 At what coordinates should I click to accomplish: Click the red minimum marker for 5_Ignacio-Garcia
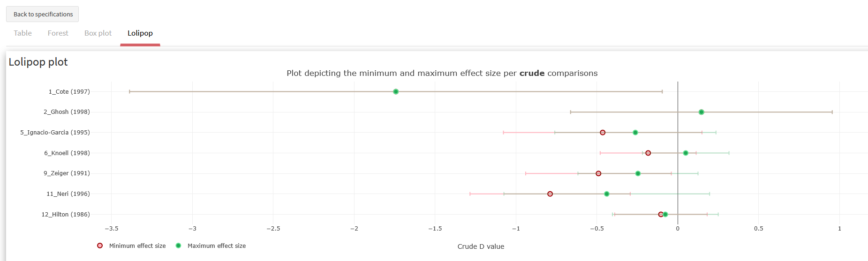(x=603, y=133)
